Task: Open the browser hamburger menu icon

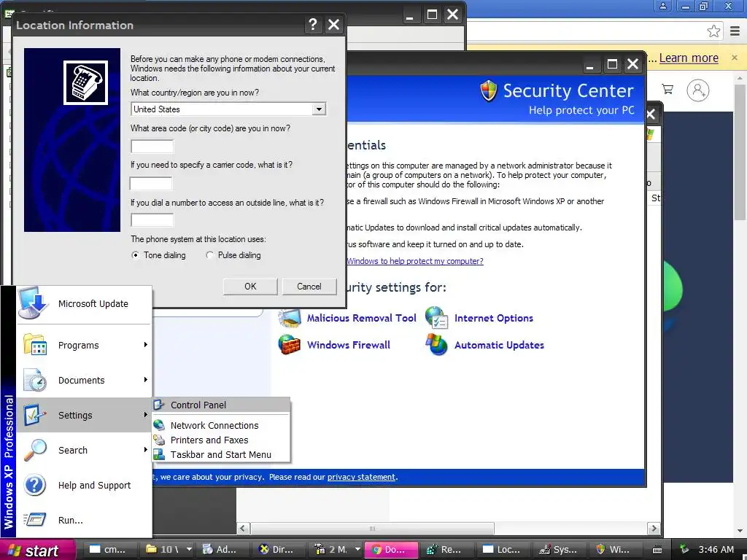Action: tap(735, 31)
